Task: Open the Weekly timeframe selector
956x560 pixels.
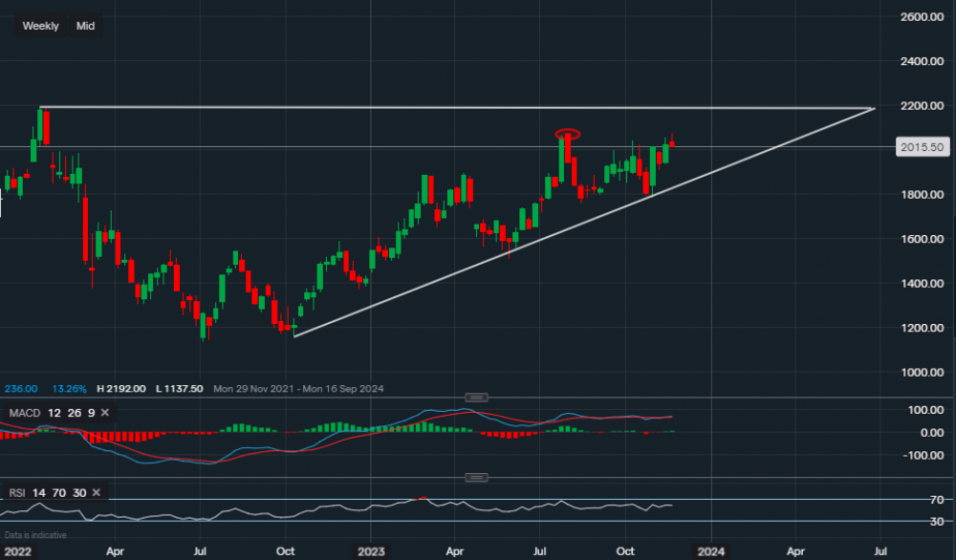Action: tap(39, 26)
